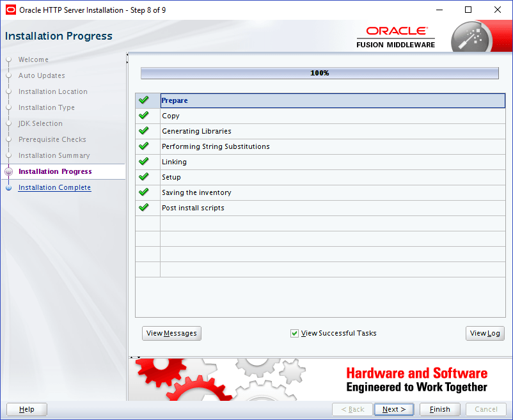Open the Installation Complete step link

tap(54, 187)
